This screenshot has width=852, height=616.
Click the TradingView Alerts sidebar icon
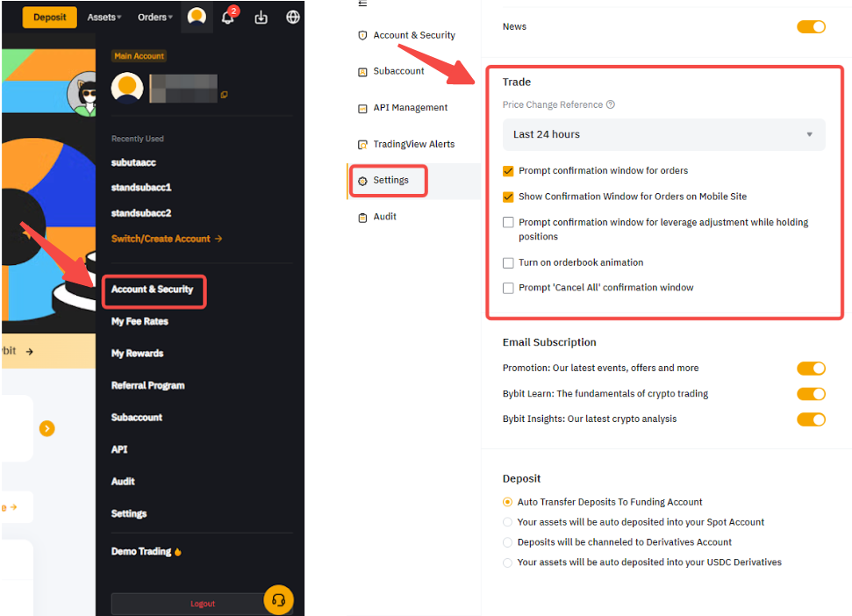click(362, 144)
